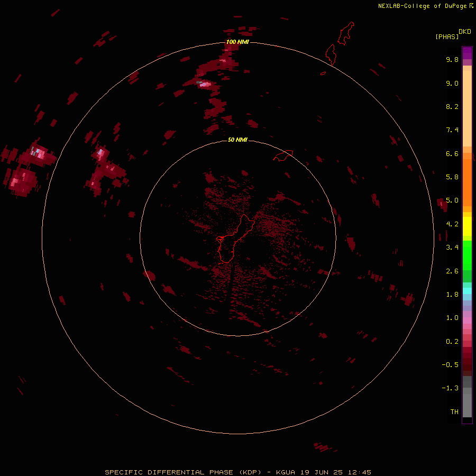Click the large round echo cell at far left
Screen dimensions: 476x476
[x=22, y=181]
